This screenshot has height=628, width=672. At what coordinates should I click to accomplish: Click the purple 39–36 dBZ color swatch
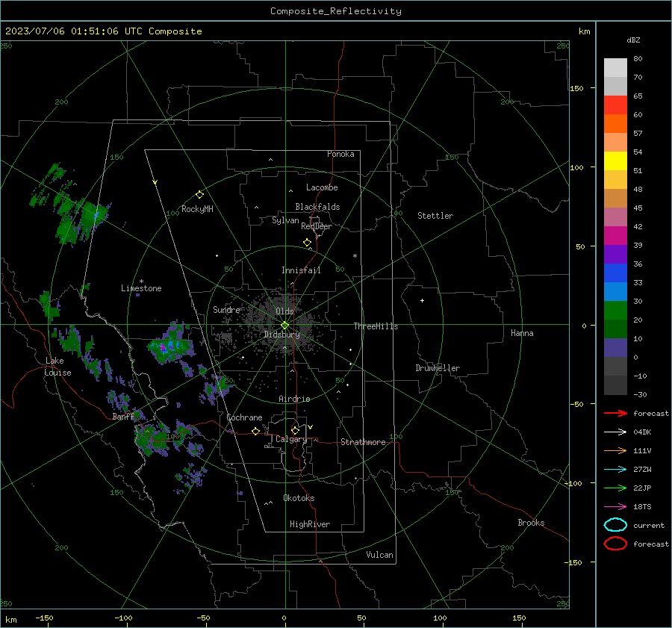pos(615,254)
